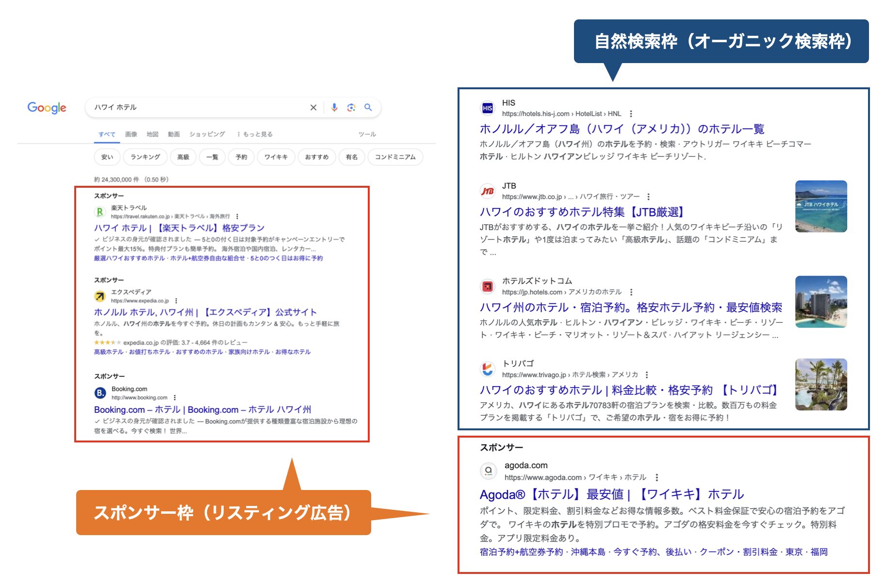Image resolution: width=885 pixels, height=588 pixels.
Task: Click the voice search microphone icon
Action: click(334, 107)
